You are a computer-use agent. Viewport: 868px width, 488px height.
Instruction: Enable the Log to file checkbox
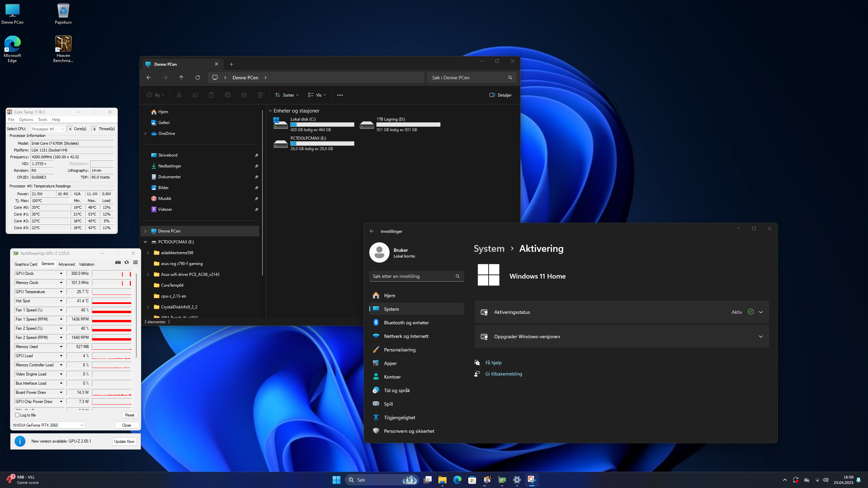coord(17,415)
